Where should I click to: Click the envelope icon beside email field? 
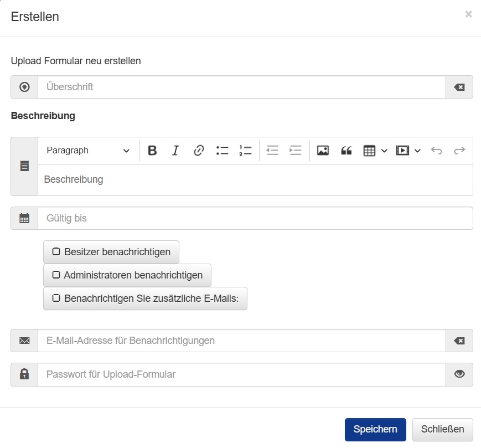[24, 341]
